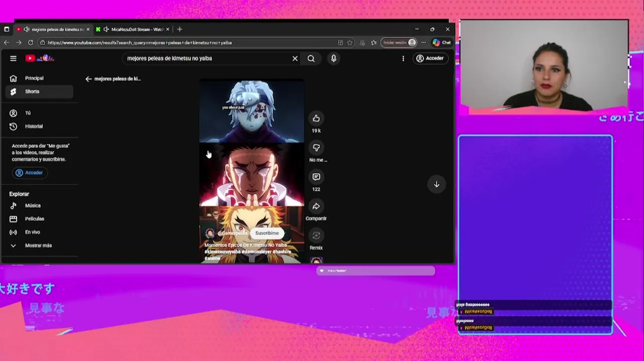Start voice search with microphone icon
The width and height of the screenshot is (644, 361).
point(334,58)
